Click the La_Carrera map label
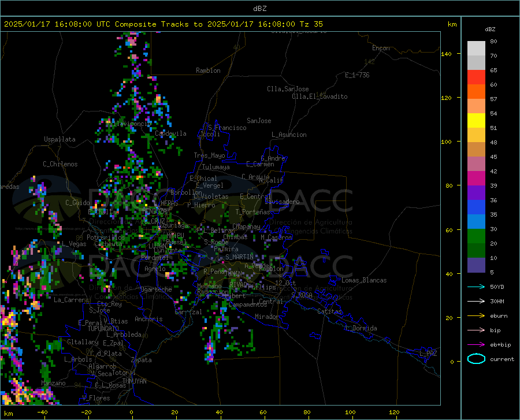This screenshot has height=420, width=520. 71,300
